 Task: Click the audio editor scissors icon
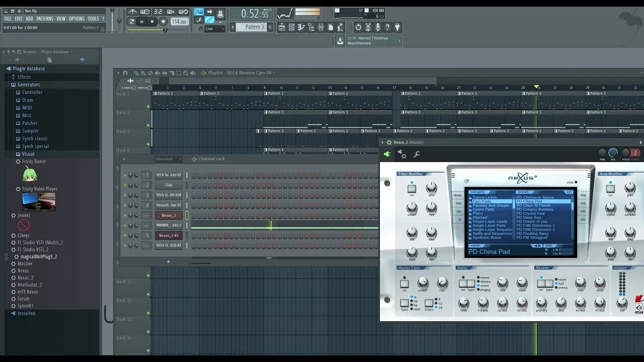click(x=368, y=27)
